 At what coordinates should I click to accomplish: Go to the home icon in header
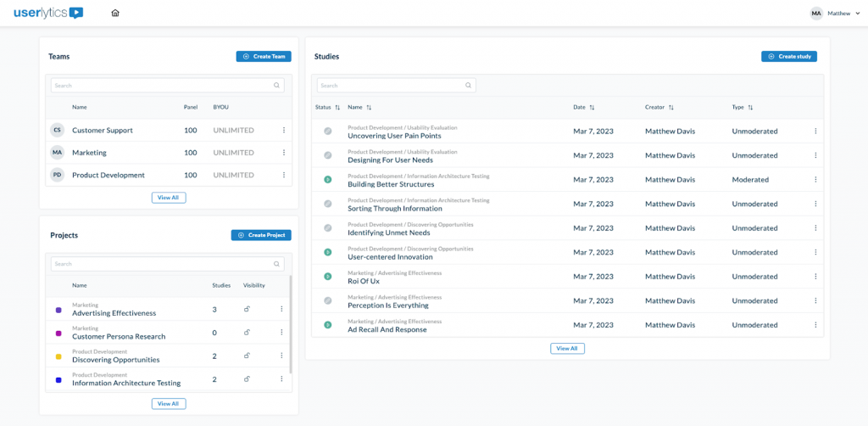pyautogui.click(x=115, y=13)
